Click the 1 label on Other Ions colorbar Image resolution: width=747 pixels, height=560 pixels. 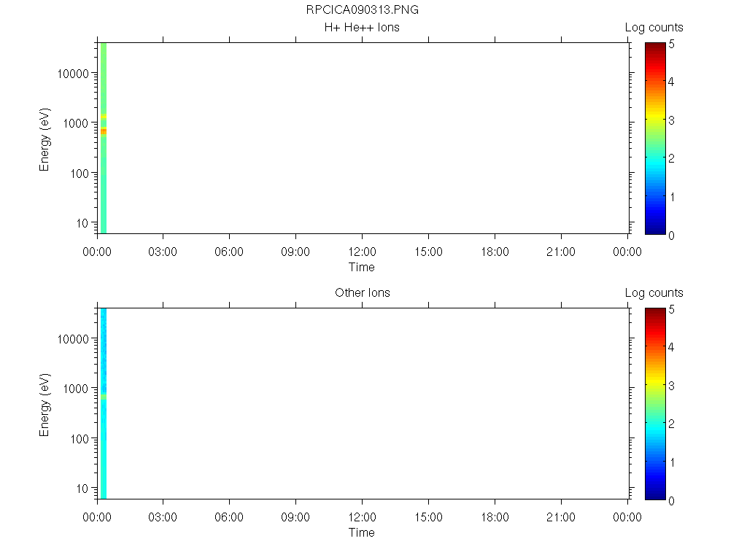[x=672, y=462]
